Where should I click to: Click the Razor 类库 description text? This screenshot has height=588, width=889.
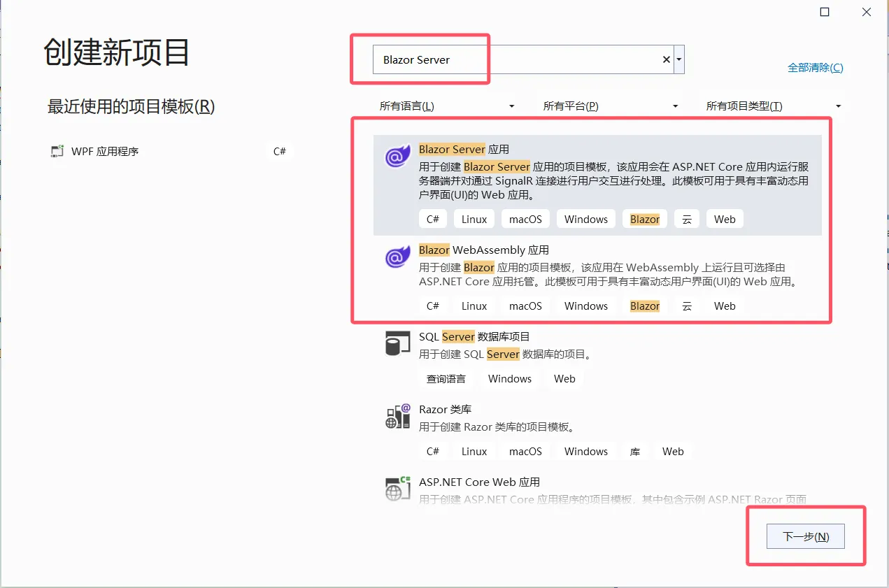[497, 427]
